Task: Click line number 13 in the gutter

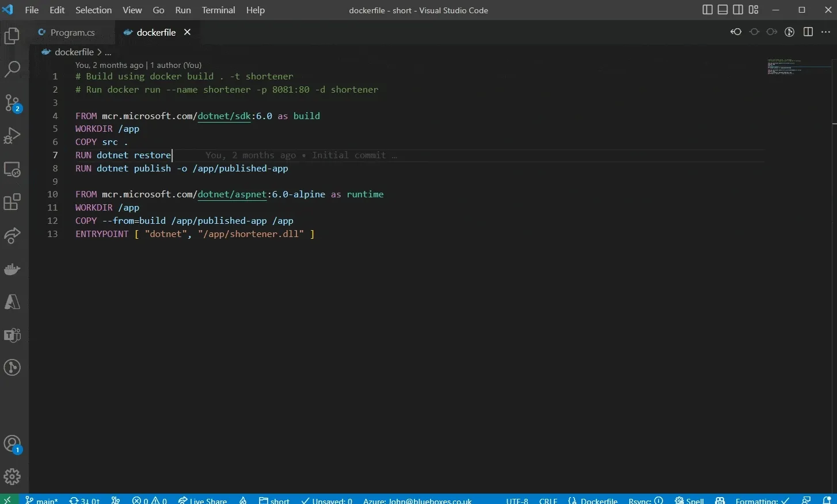Action: click(52, 234)
